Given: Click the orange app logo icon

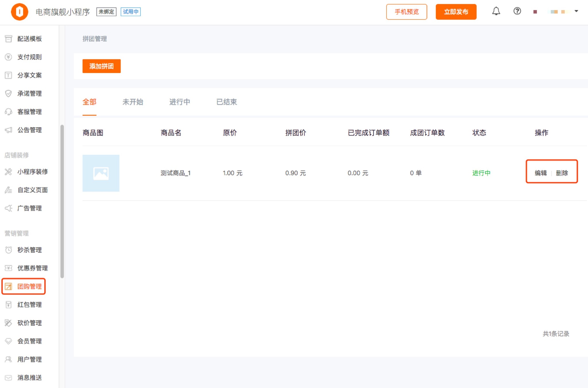Looking at the screenshot, I should point(20,12).
